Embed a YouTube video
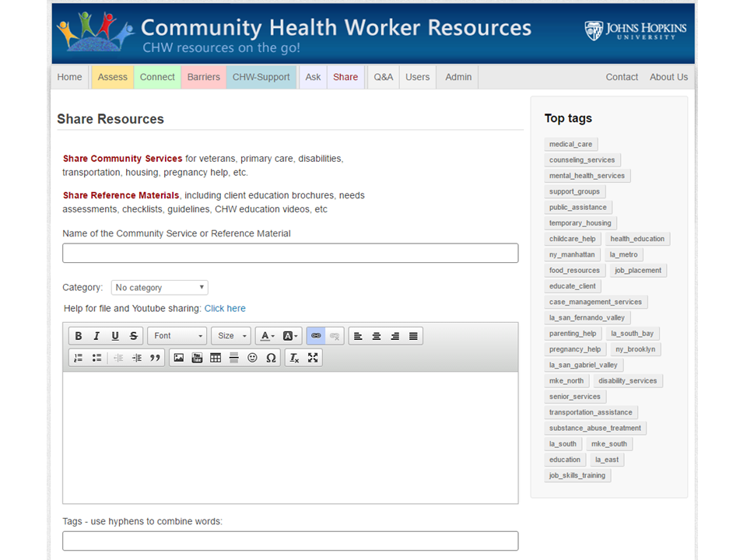Image resolution: width=747 pixels, height=560 pixels. point(197,358)
